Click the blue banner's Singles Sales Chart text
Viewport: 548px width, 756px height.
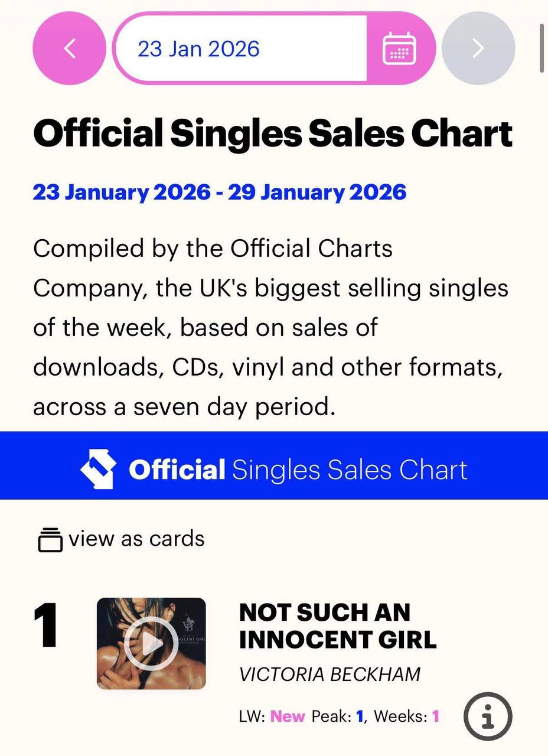pyautogui.click(x=350, y=470)
